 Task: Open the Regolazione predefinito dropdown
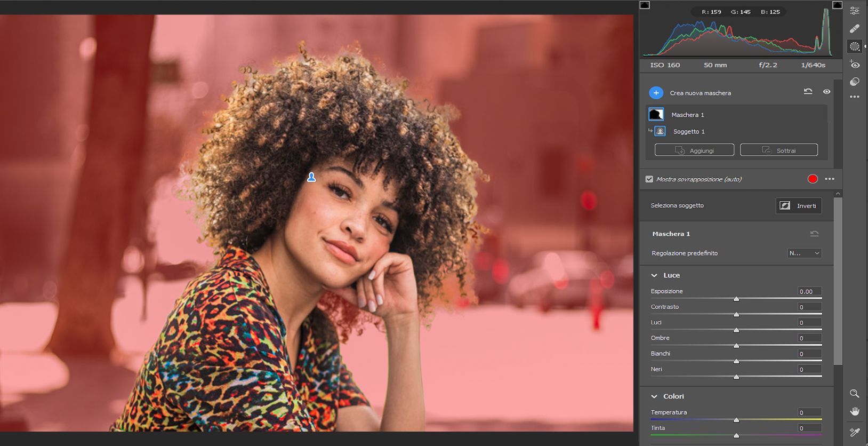point(804,253)
